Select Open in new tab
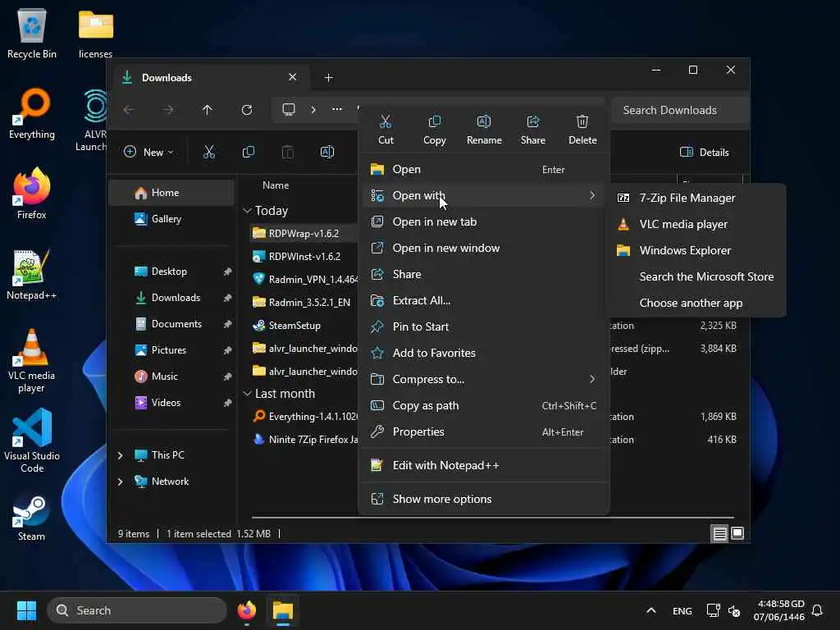The height and width of the screenshot is (630, 840). click(x=484, y=221)
